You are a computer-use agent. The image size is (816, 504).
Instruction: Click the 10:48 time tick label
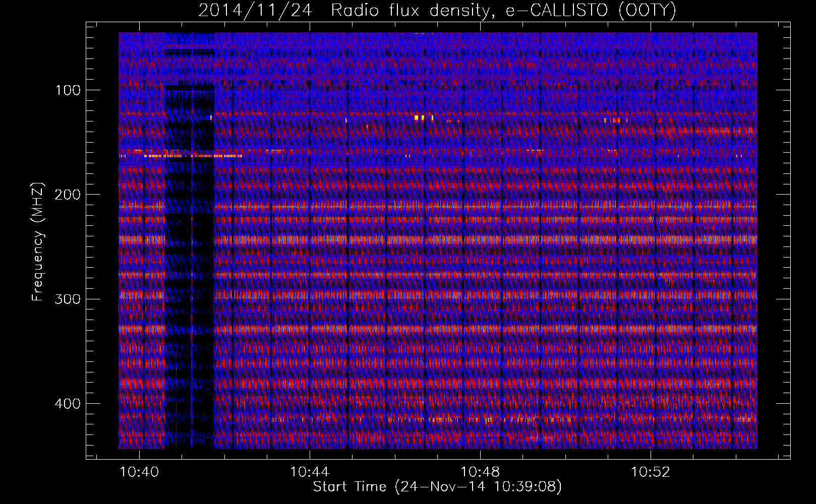pyautogui.click(x=481, y=472)
